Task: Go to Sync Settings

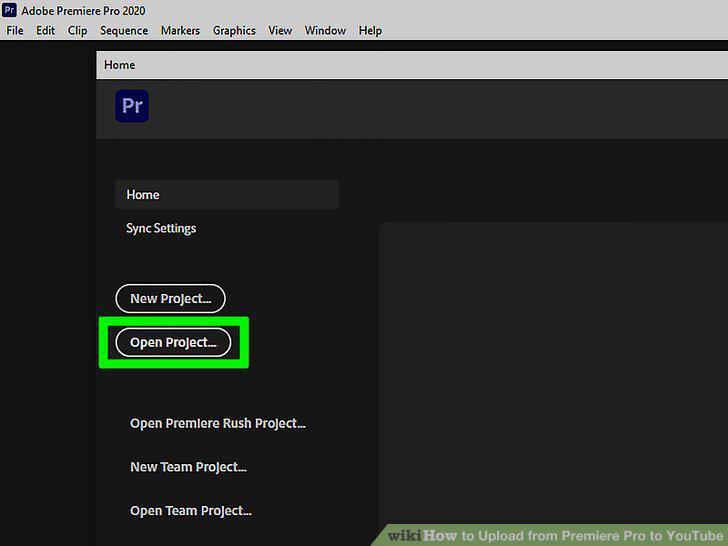Action: coord(161,228)
